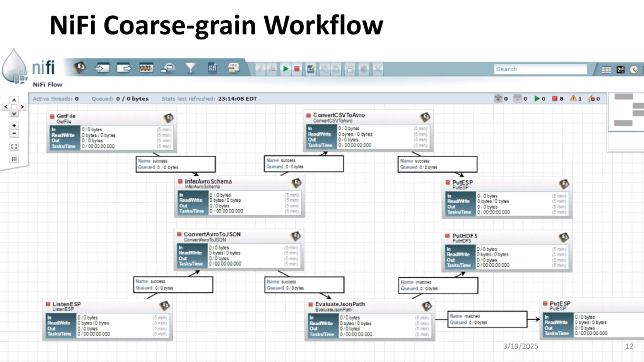Click the Delete X icon in toolbar
This screenshot has height=362, width=644.
click(378, 69)
